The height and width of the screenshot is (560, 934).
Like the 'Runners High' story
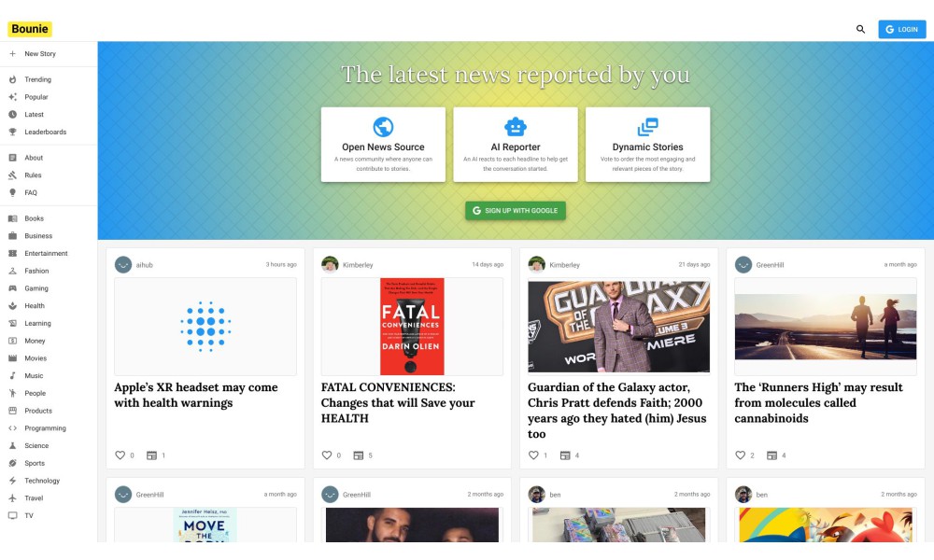740,455
